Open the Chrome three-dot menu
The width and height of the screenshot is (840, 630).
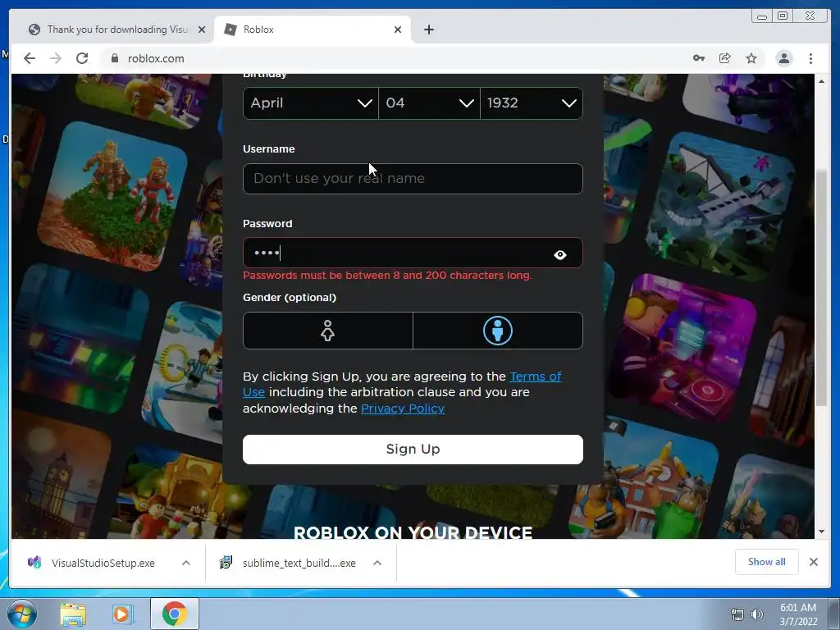coord(810,58)
